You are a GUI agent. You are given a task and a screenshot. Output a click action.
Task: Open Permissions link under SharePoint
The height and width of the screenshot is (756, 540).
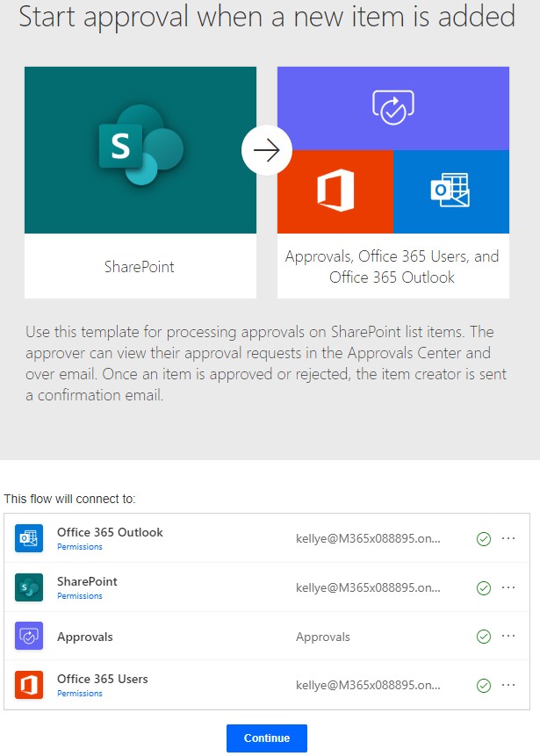(x=80, y=596)
